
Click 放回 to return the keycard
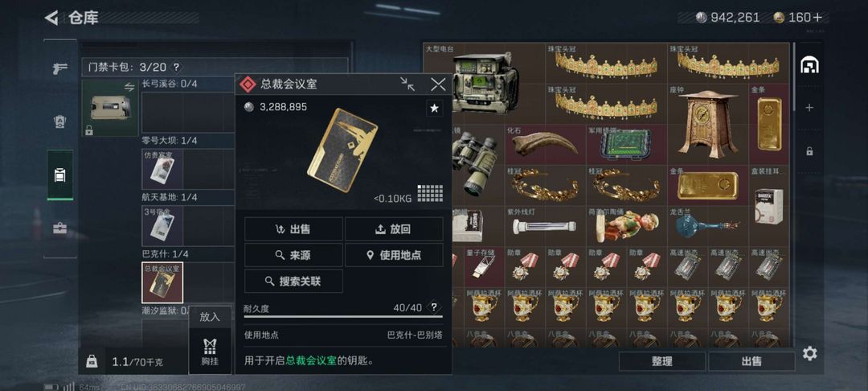click(394, 228)
